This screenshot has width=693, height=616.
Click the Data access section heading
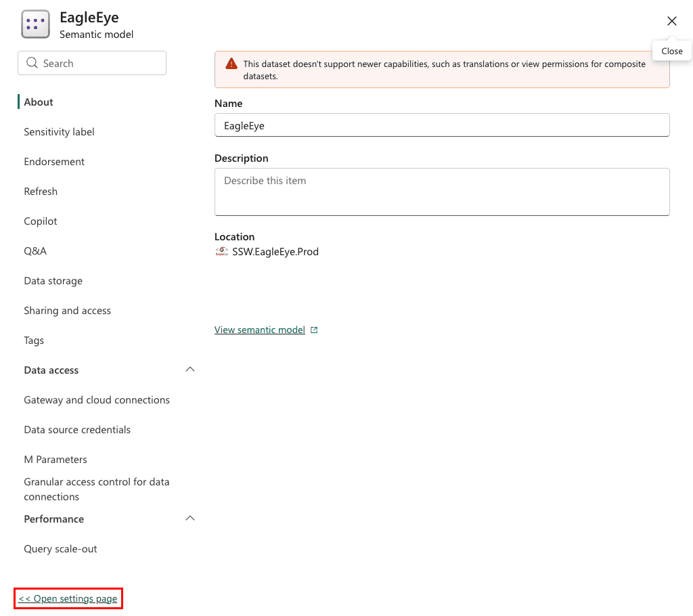coord(51,370)
